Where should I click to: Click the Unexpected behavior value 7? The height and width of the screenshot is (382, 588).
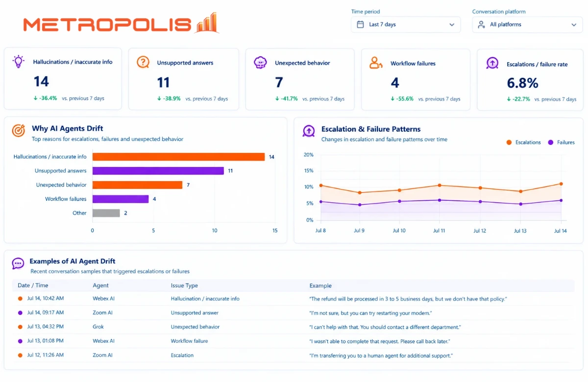tap(279, 82)
